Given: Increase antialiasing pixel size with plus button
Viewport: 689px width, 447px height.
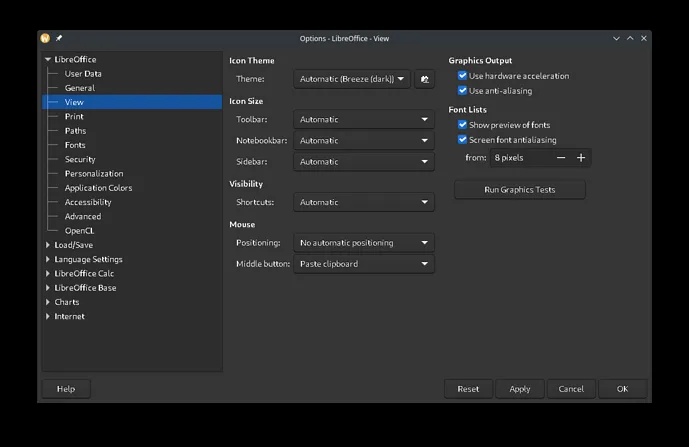Looking at the screenshot, I should tap(581, 158).
